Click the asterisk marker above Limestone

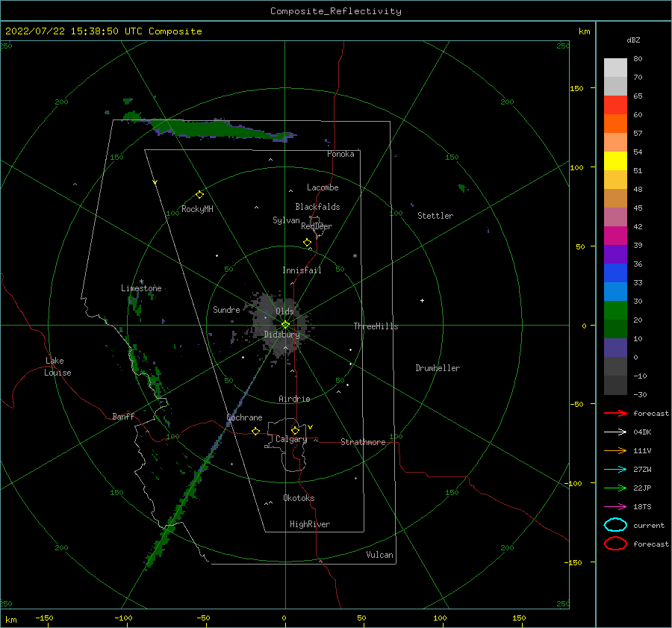click(141, 282)
